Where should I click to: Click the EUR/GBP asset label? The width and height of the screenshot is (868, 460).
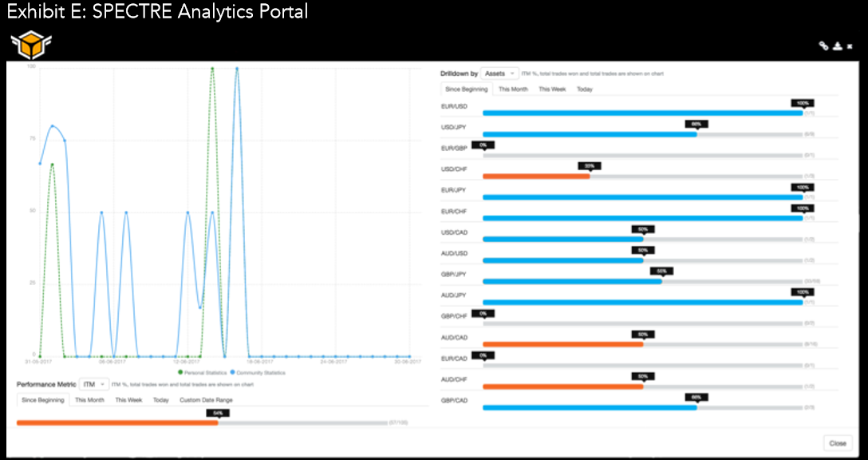tap(453, 148)
